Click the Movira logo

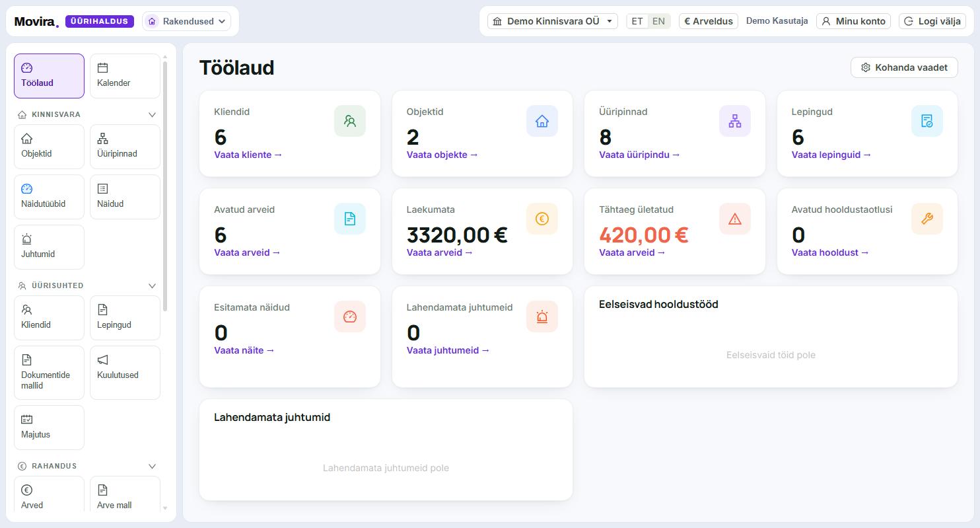(x=36, y=22)
